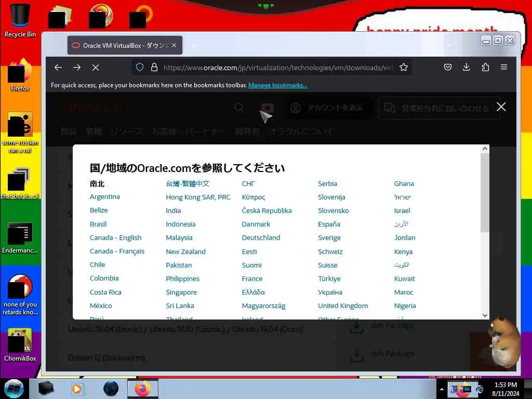Select the Oracle VM VirtualBox tab
532x399 pixels.
click(x=125, y=45)
